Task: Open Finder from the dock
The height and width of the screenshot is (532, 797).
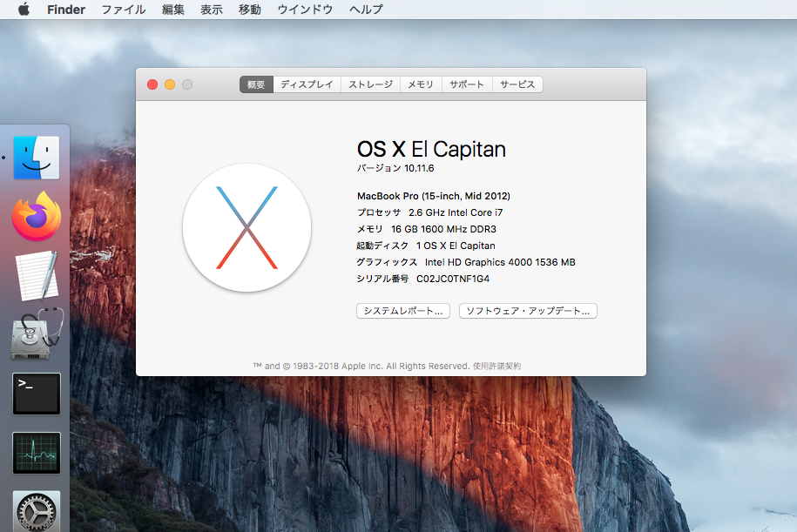Action: pyautogui.click(x=37, y=158)
